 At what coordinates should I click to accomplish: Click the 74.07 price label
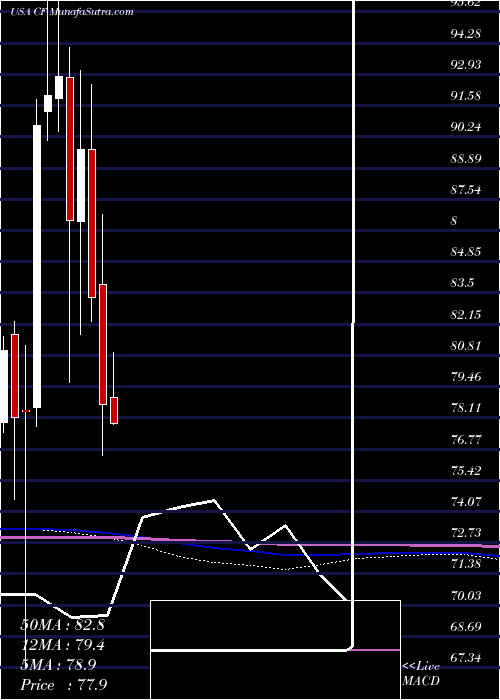click(465, 502)
